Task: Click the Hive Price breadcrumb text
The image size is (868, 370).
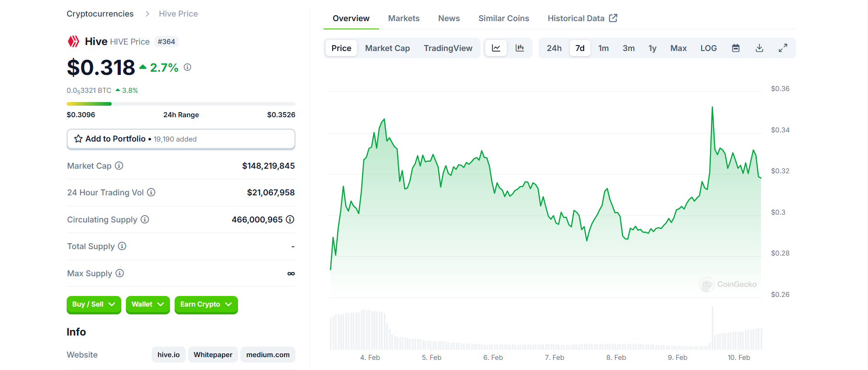Action: tap(178, 14)
